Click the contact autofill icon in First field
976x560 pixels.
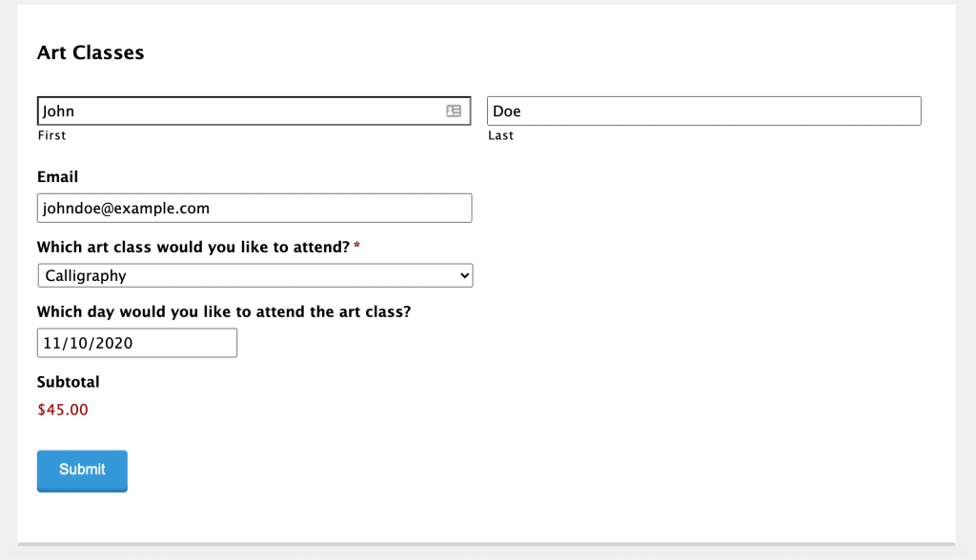pyautogui.click(x=454, y=111)
